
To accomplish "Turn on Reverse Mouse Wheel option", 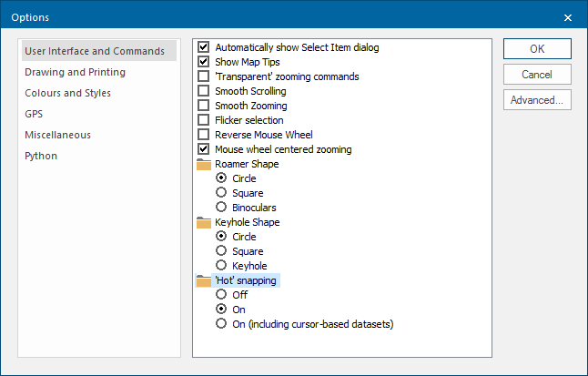I will [204, 135].
